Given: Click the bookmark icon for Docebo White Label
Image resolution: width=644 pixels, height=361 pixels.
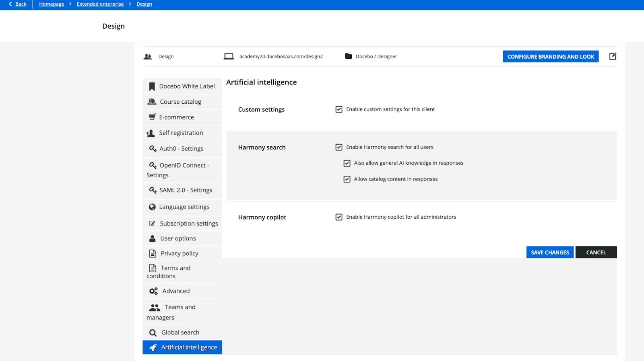Looking at the screenshot, I should (x=152, y=86).
